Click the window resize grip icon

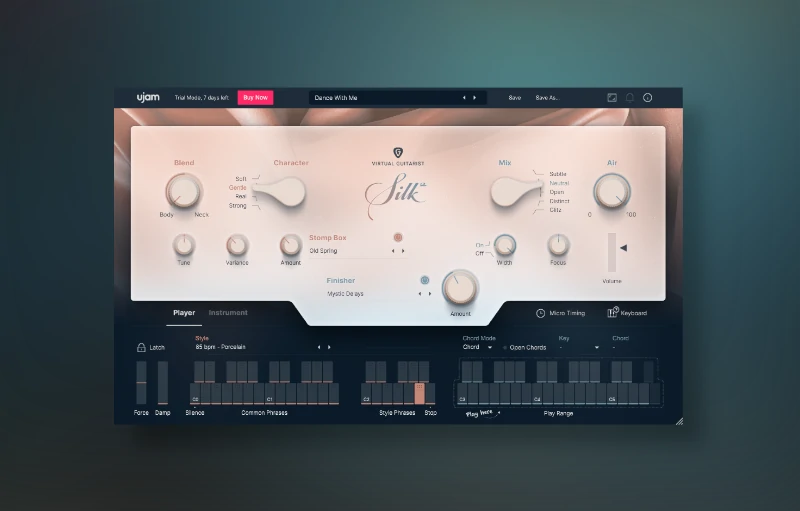pos(679,421)
